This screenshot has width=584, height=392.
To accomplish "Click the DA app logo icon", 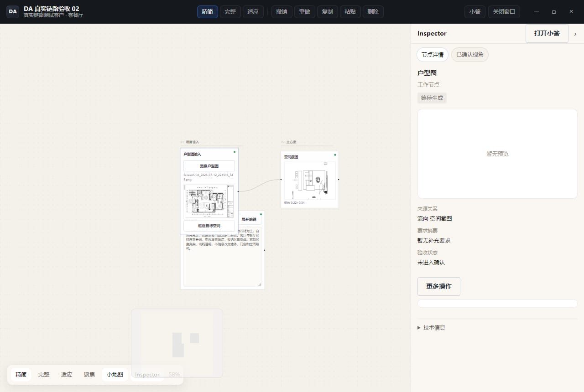I will pos(13,11).
